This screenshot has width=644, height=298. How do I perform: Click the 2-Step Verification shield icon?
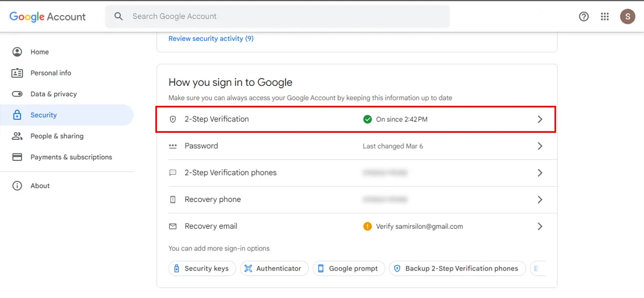point(173,119)
